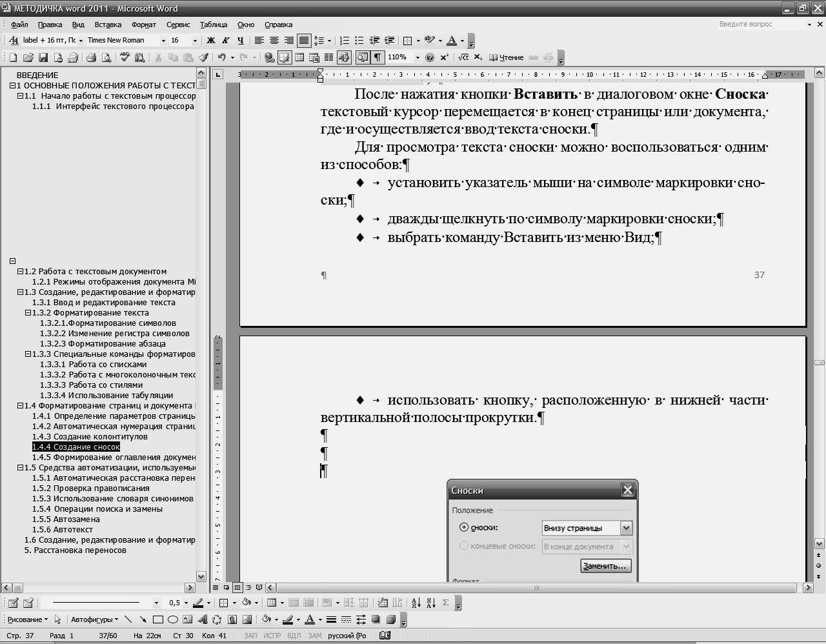826x644 pixels.
Task: Open the Рисование menu button
Action: coord(28,619)
